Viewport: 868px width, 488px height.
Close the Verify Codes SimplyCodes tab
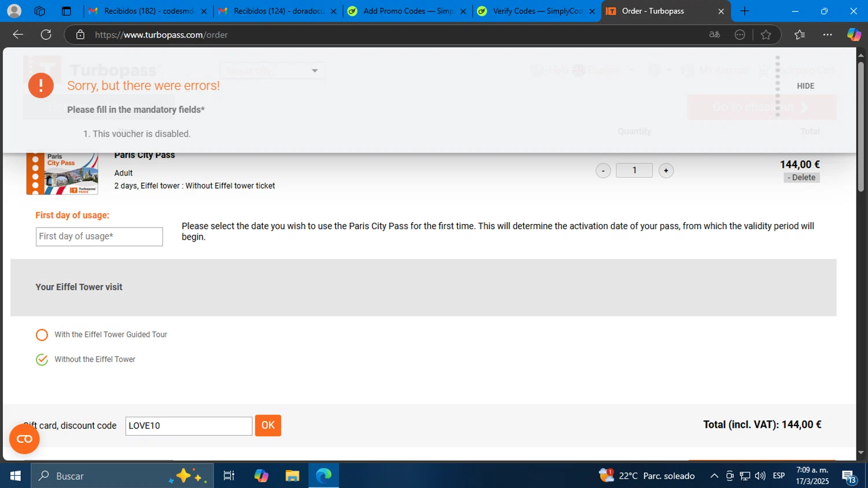(x=592, y=11)
